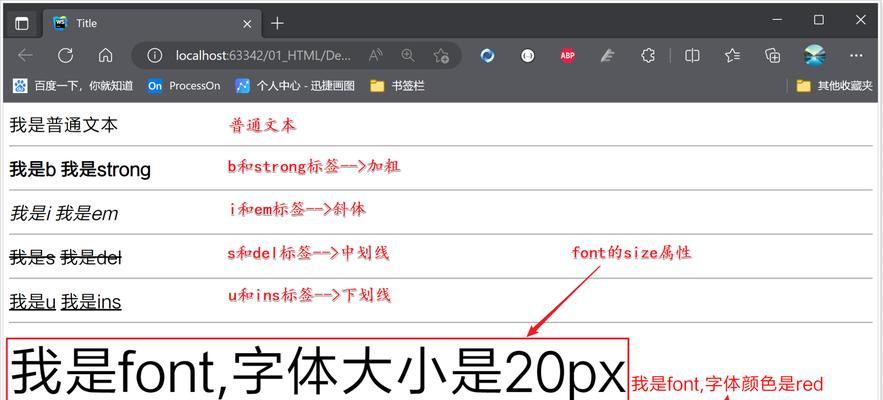Click the italic text 我是em
883x400 pixels.
(87, 214)
